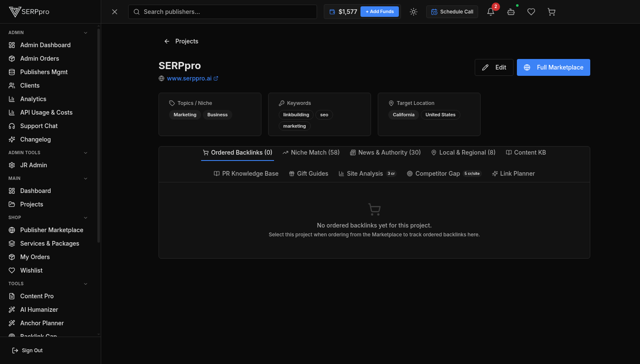Image resolution: width=640 pixels, height=364 pixels.
Task: Collapse the TOOLS section chevron
Action: pos(86,284)
